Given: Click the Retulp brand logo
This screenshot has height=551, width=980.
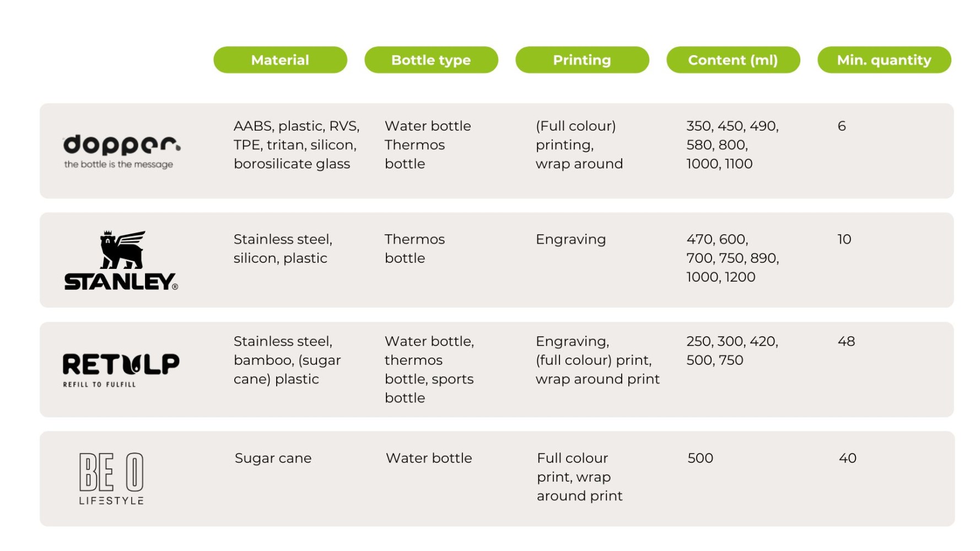Looking at the screenshot, I should (121, 369).
